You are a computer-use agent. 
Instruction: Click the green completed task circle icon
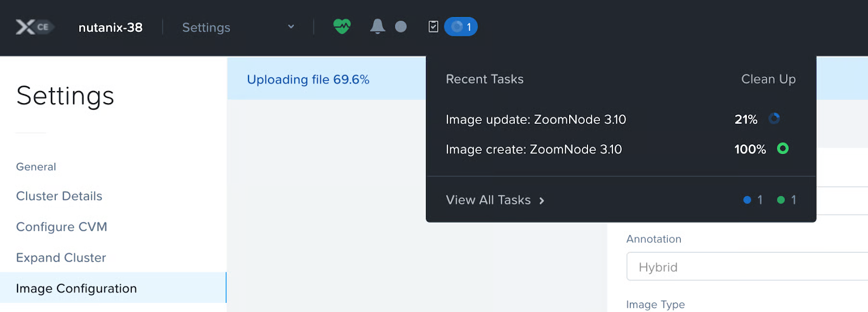[x=782, y=148]
